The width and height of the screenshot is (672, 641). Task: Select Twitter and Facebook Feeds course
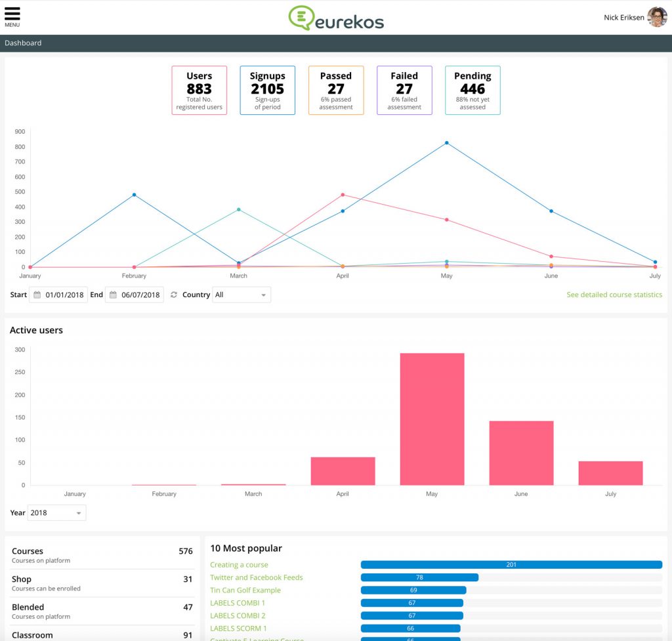(x=256, y=577)
